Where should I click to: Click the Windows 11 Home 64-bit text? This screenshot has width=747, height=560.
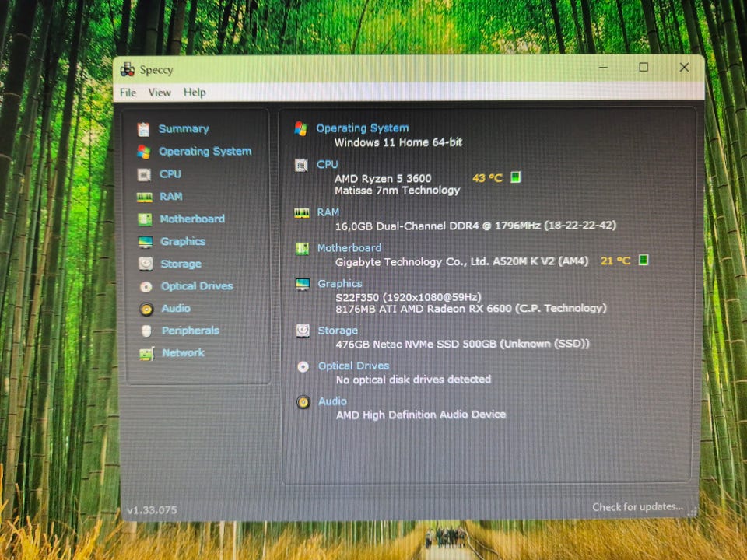(x=398, y=142)
